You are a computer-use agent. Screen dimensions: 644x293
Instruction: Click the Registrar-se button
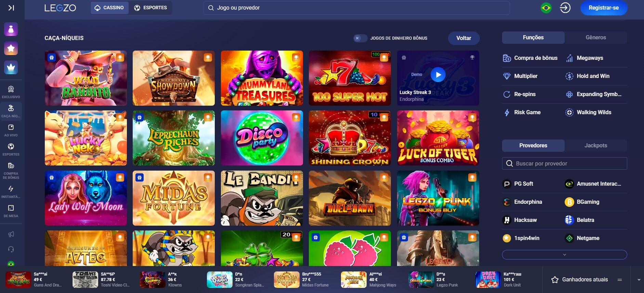click(x=604, y=8)
